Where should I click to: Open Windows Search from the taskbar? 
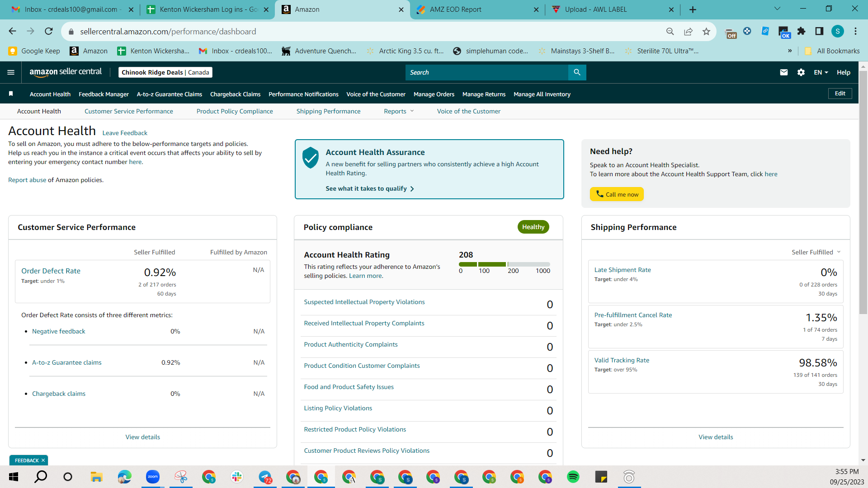coord(41,477)
